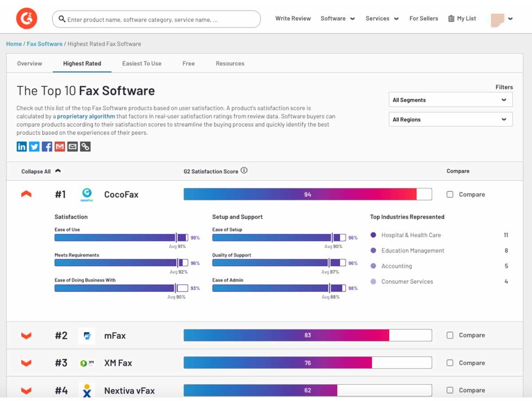
Task: Click the CocoFax logo
Action: click(87, 195)
